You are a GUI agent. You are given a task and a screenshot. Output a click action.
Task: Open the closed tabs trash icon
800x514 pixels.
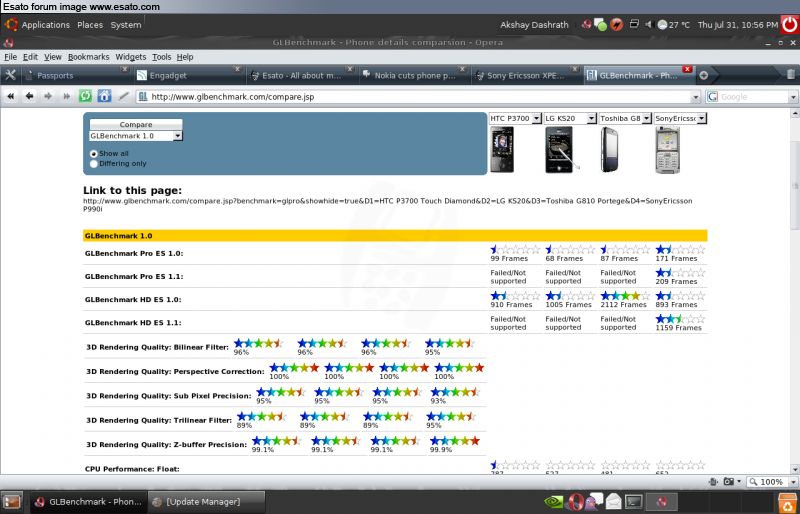pyautogui.click(x=790, y=75)
